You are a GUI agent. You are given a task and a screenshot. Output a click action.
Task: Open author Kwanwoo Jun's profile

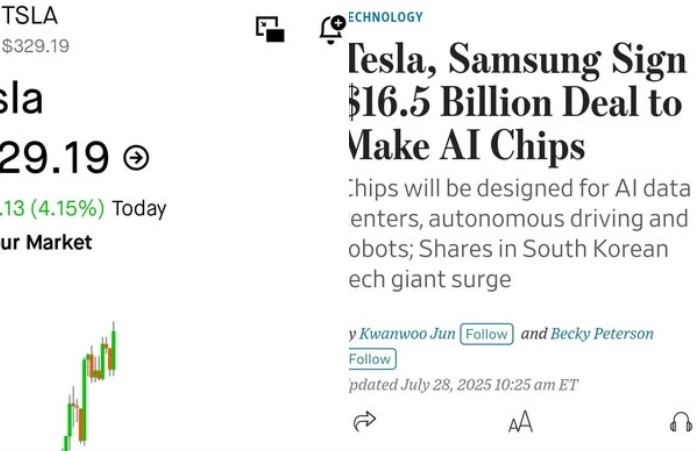pos(407,333)
